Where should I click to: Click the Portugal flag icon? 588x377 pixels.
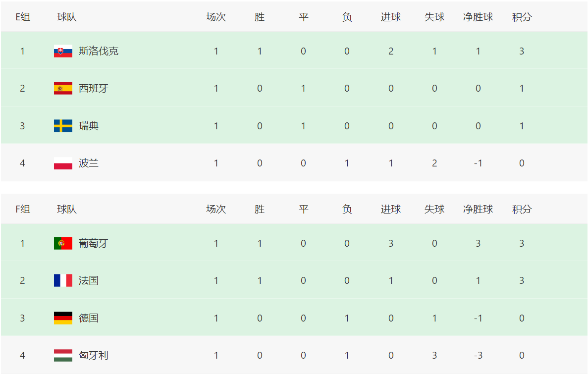pyautogui.click(x=63, y=243)
